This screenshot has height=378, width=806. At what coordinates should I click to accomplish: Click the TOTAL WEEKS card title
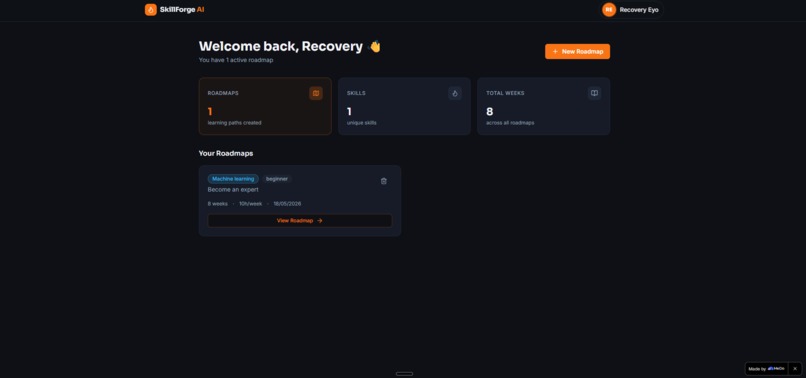[505, 93]
